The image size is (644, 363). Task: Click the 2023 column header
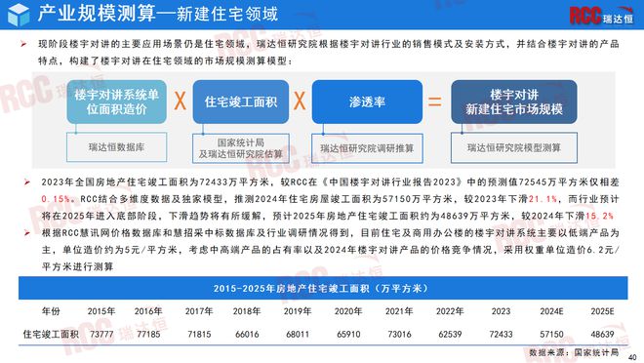click(502, 311)
